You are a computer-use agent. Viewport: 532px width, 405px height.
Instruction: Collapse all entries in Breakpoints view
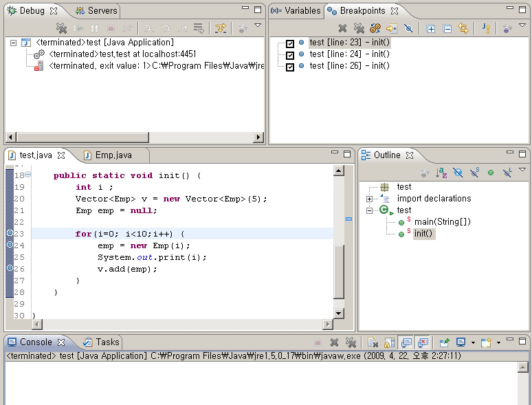point(447,28)
